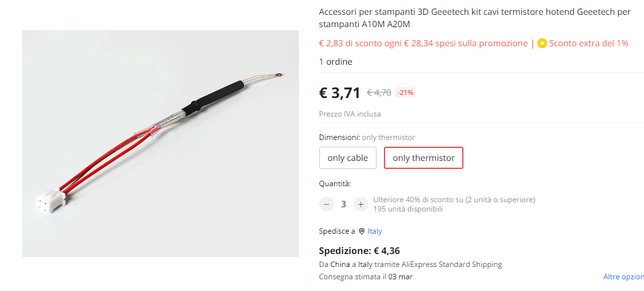
Task: Open the "Altre opzioni" shipping options
Action: pos(623,277)
